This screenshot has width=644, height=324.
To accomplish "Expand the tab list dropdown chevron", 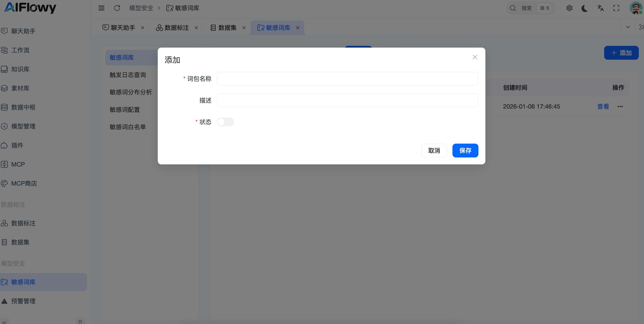I will pos(628,27).
